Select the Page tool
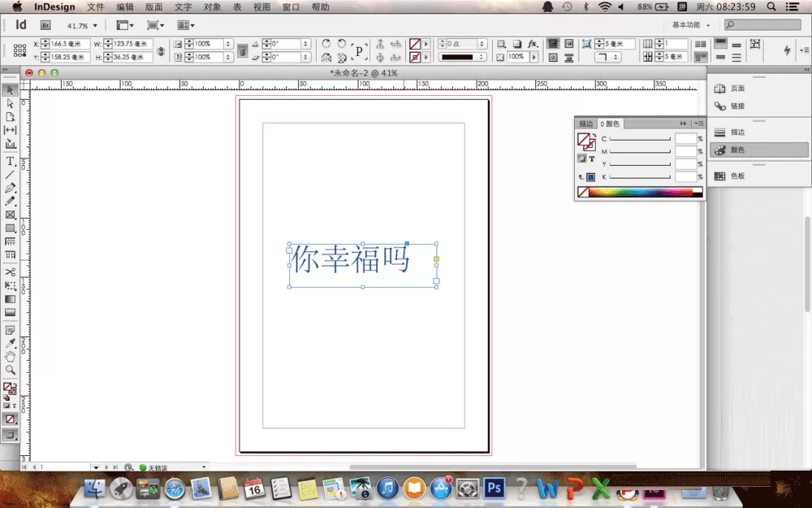The width and height of the screenshot is (812, 508). [10, 117]
